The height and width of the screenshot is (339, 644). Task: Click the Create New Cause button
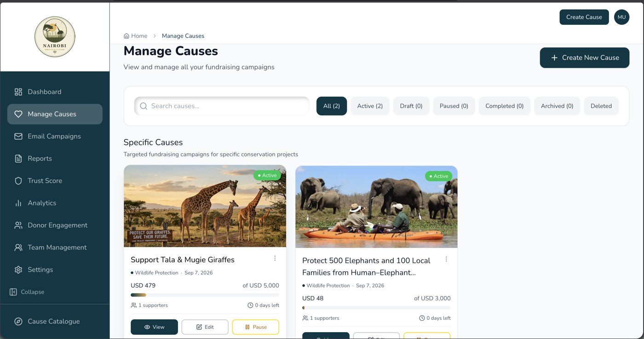(585, 57)
